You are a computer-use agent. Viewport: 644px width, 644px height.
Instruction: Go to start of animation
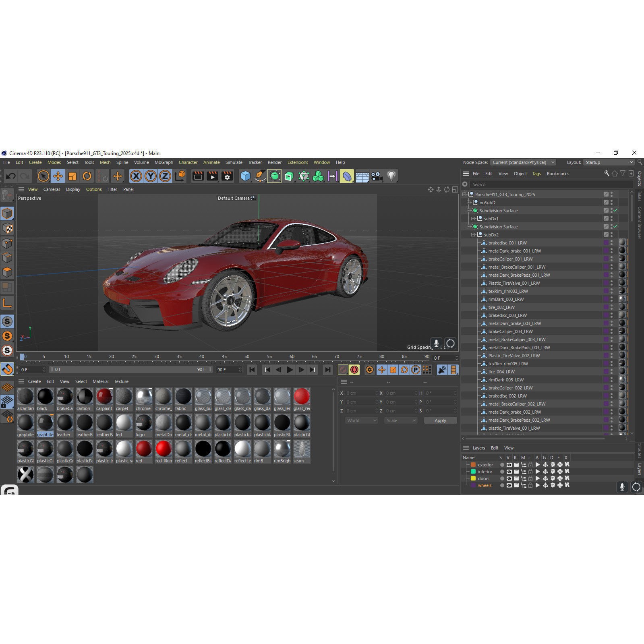(252, 369)
